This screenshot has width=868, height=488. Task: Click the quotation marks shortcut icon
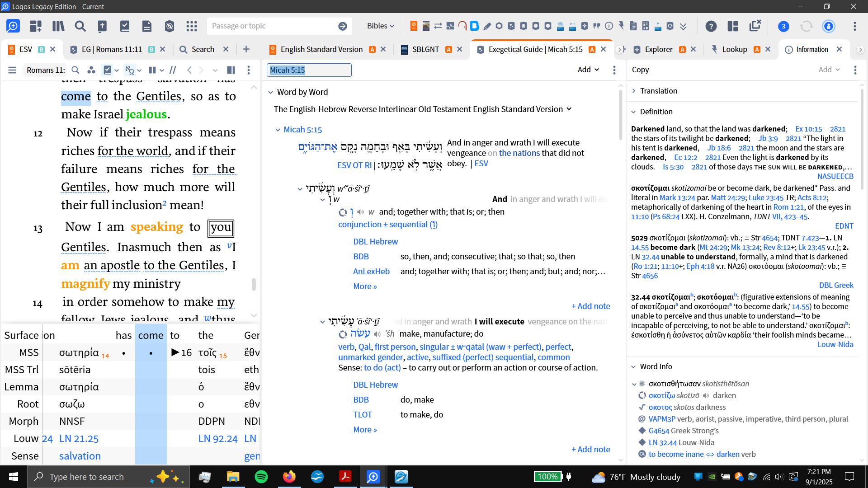(597, 26)
